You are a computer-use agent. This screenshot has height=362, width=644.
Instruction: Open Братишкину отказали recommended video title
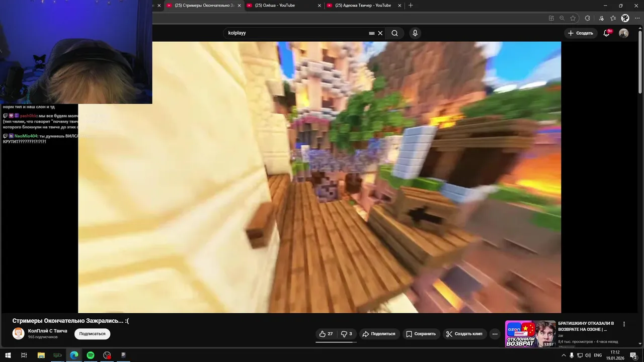coord(586,326)
